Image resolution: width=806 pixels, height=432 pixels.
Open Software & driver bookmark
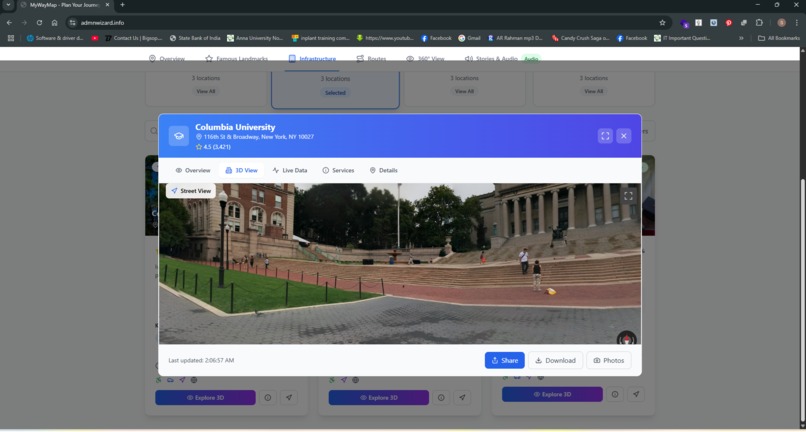pos(55,38)
